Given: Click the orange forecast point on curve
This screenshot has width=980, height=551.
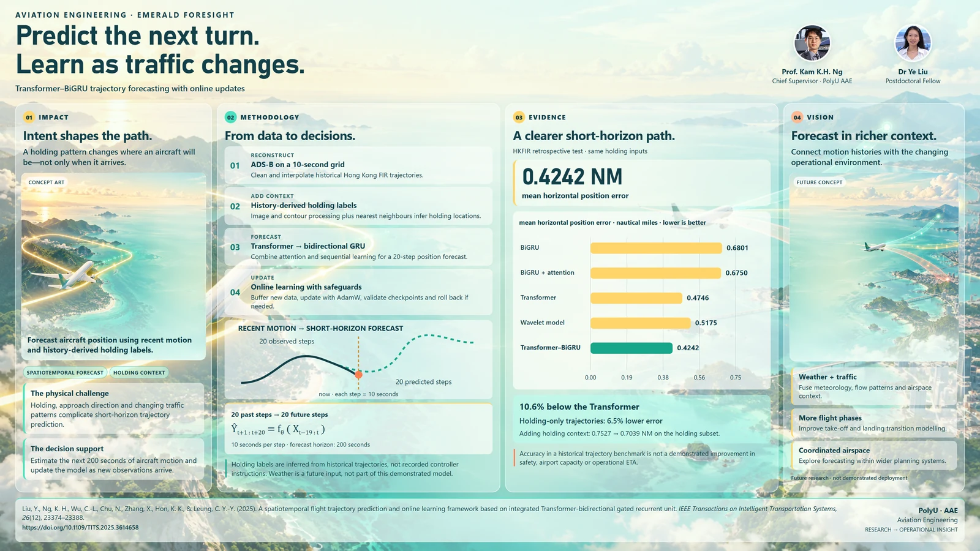Looking at the screenshot, I should tap(359, 374).
